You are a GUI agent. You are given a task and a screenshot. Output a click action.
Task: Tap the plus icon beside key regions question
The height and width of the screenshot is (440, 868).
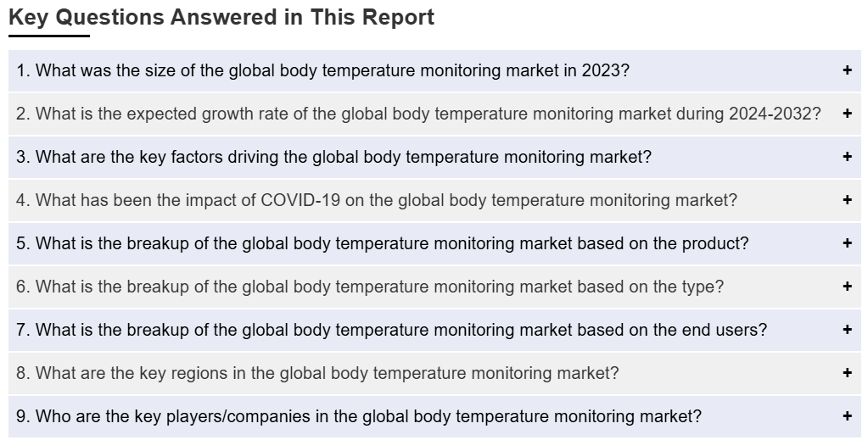click(x=847, y=373)
